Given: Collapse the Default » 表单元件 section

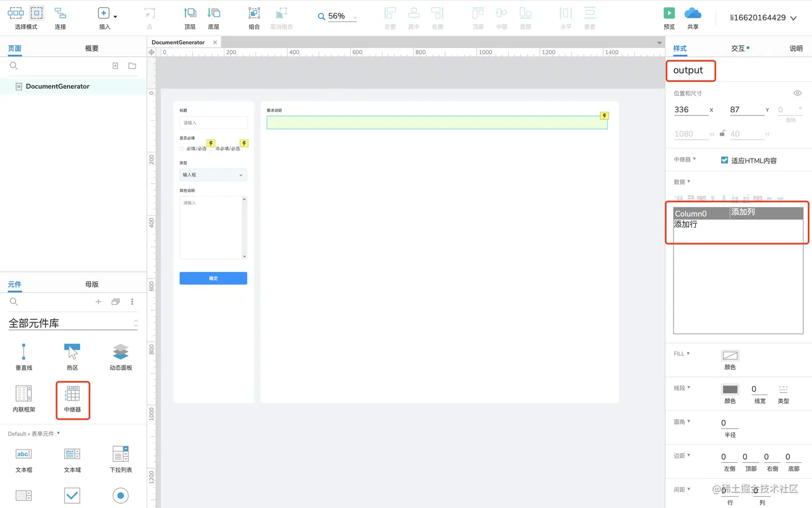Looking at the screenshot, I should click(58, 433).
